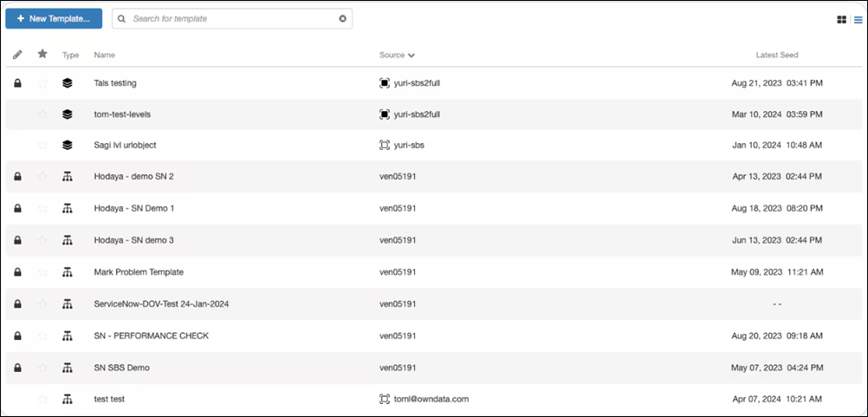Open the Tals testing template
This screenshot has width=868, height=417.
click(x=115, y=83)
